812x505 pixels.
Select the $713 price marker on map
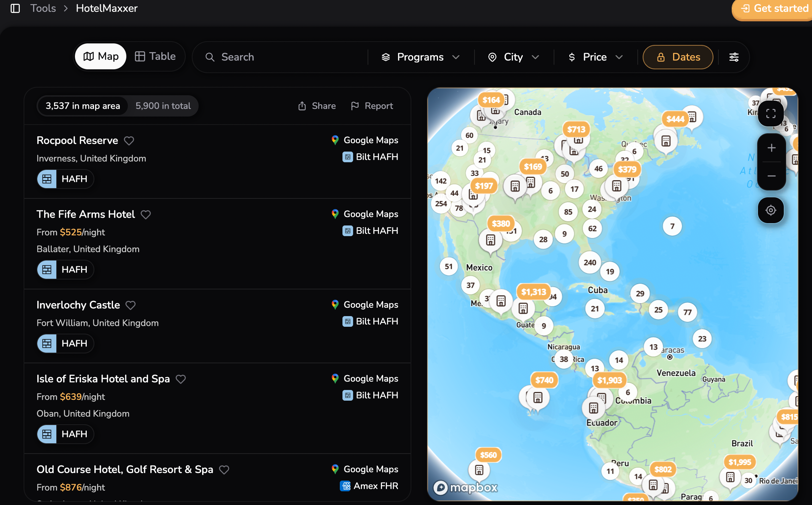click(x=576, y=129)
